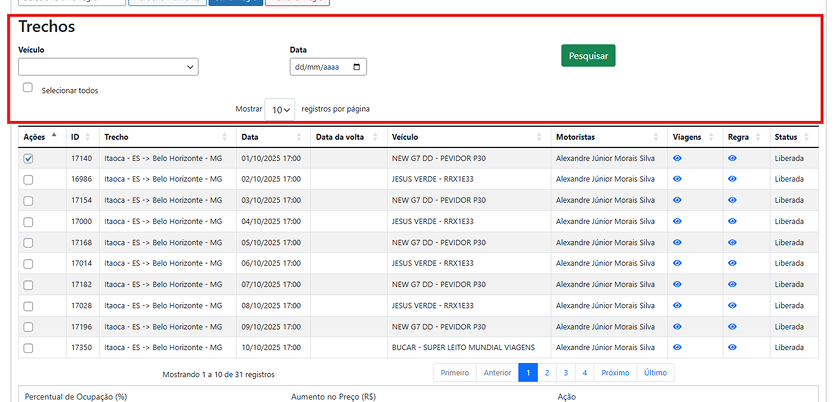Open Viagens eye icon for trecho 16986
The width and height of the screenshot is (834, 402).
[677, 179]
